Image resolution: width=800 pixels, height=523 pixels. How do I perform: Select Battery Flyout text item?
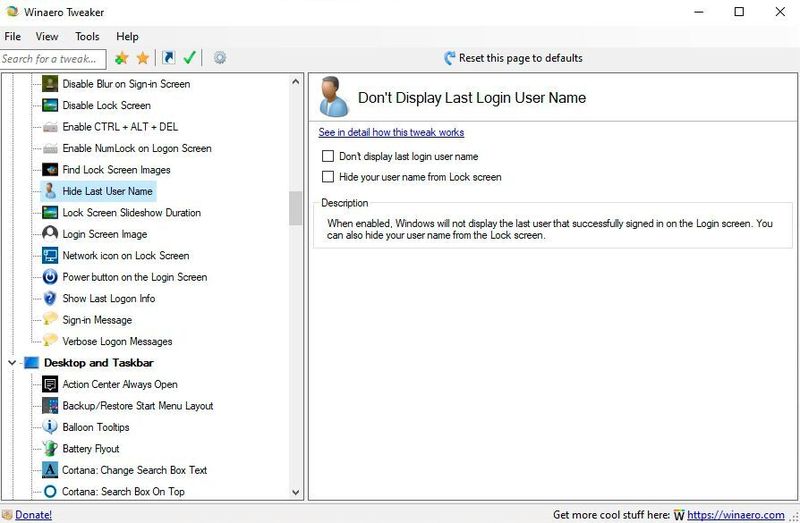[91, 448]
